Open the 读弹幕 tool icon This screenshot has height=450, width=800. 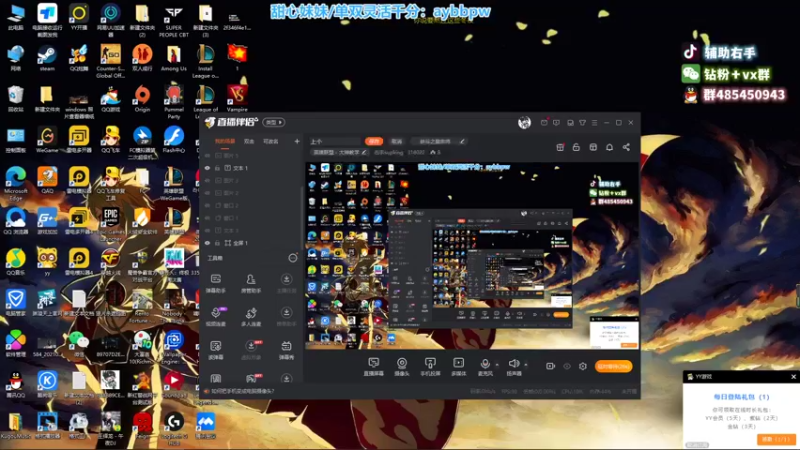click(x=216, y=350)
